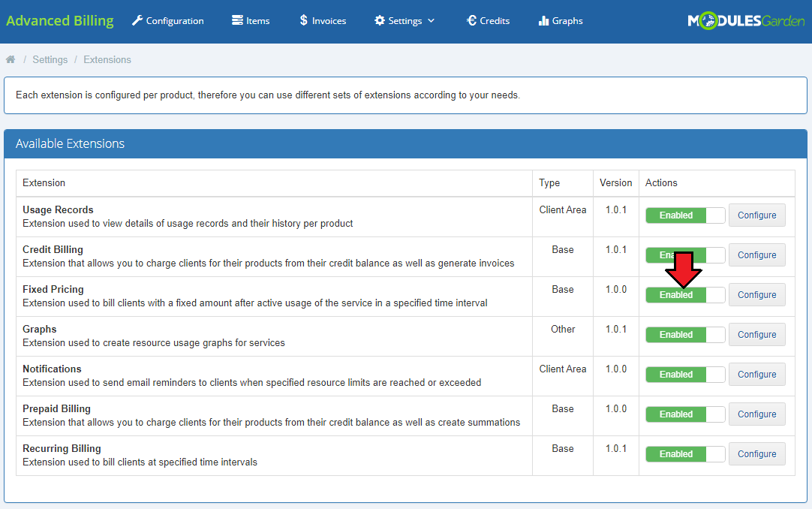Click the Actions column header
Viewport: 812px width, 509px height.
tap(661, 182)
